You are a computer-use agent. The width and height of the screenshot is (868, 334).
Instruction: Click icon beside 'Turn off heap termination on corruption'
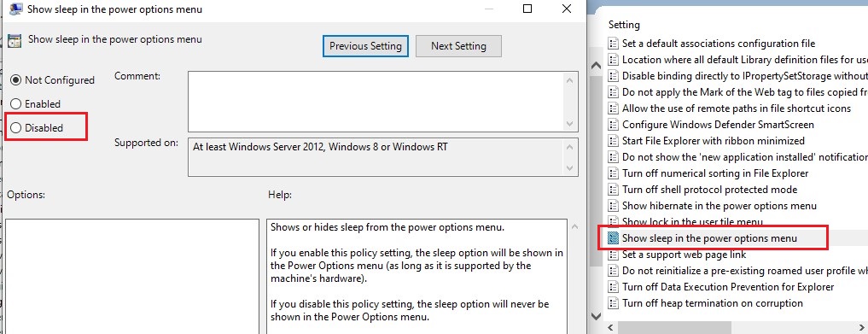click(613, 303)
